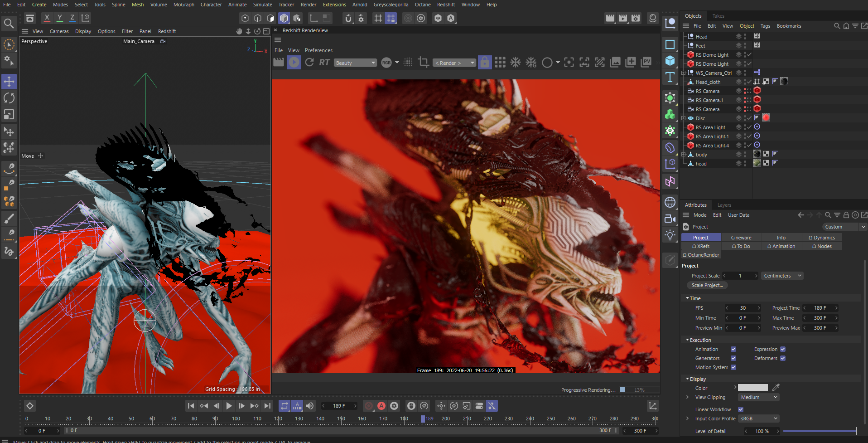Screen dimensions: 868x443
Task: Disable the RS Area Light enable checkmark
Action: [748, 127]
